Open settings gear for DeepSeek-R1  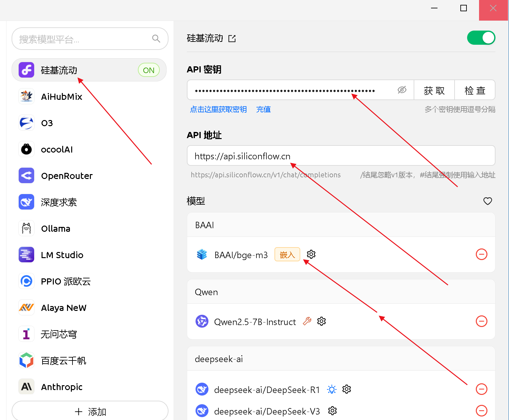[x=347, y=389]
